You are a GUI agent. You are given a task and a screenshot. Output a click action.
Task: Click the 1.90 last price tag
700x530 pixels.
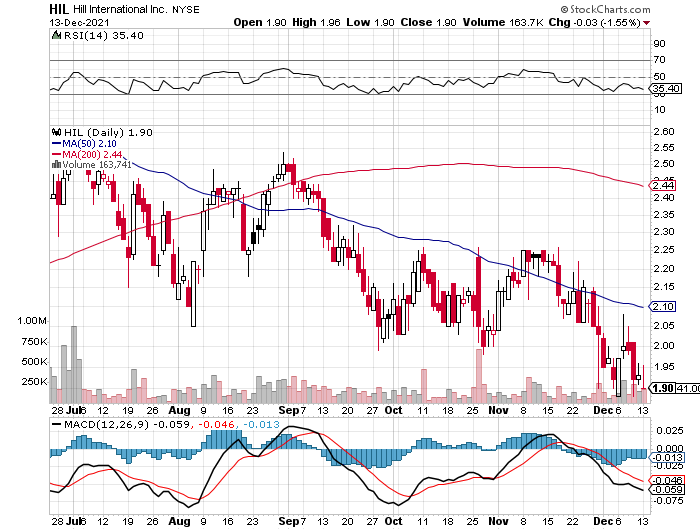(x=663, y=388)
